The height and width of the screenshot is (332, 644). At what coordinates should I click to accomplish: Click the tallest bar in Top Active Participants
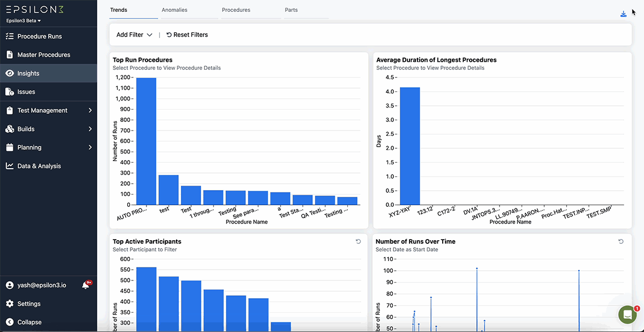tap(146, 299)
